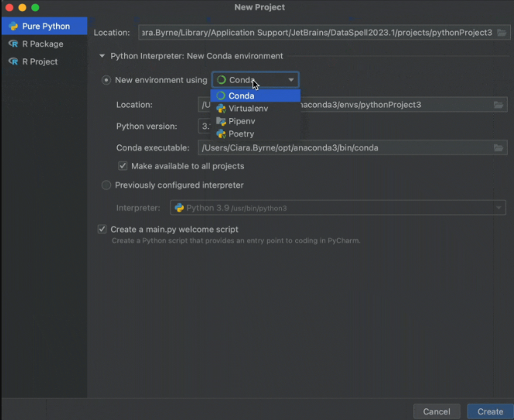514x420 pixels.
Task: Open the Python 3.9 interpreter dropdown
Action: pos(499,208)
